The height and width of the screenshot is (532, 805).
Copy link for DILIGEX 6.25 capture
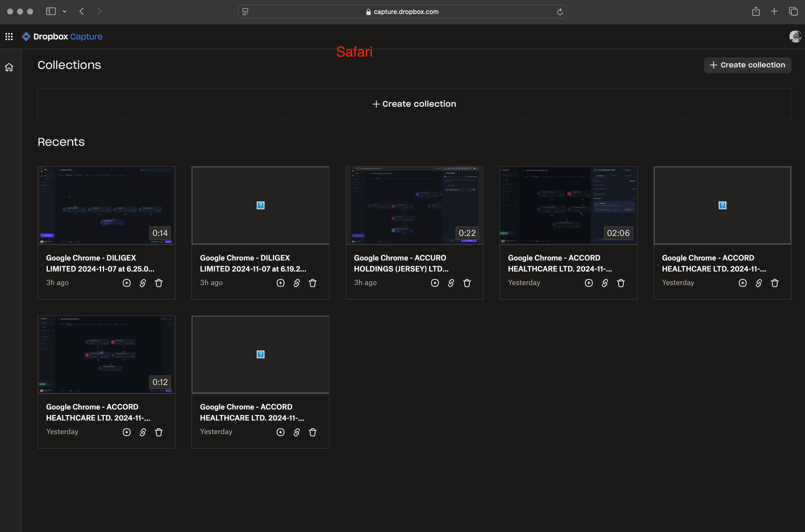coord(143,283)
